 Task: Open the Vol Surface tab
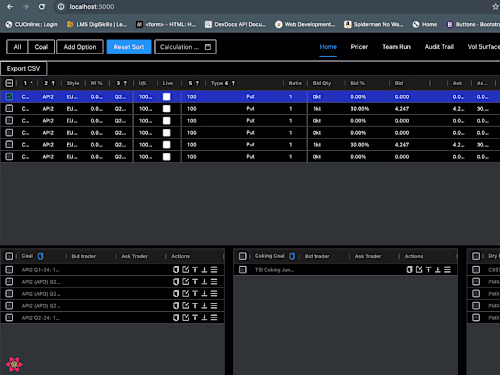[483, 47]
